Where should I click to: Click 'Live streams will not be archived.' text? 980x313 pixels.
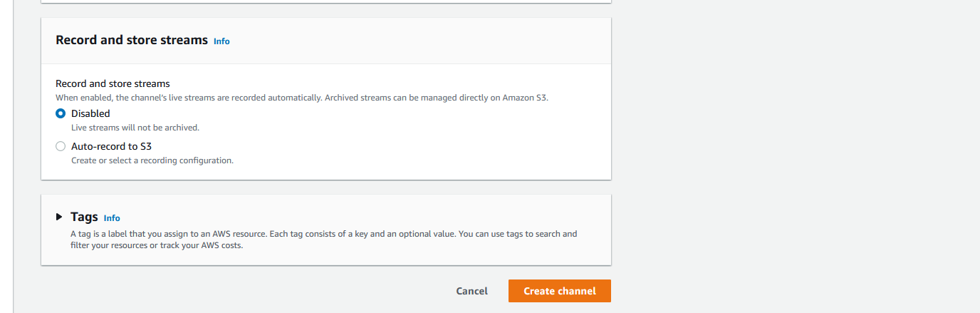pyautogui.click(x=135, y=128)
